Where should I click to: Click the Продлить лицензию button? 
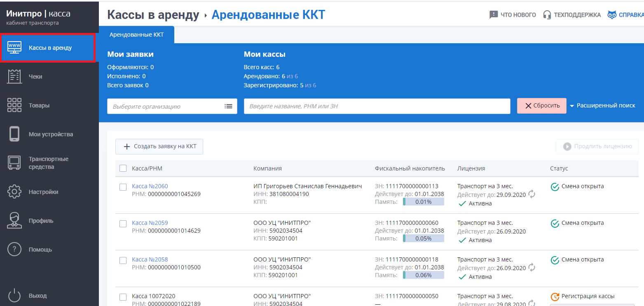(597, 146)
